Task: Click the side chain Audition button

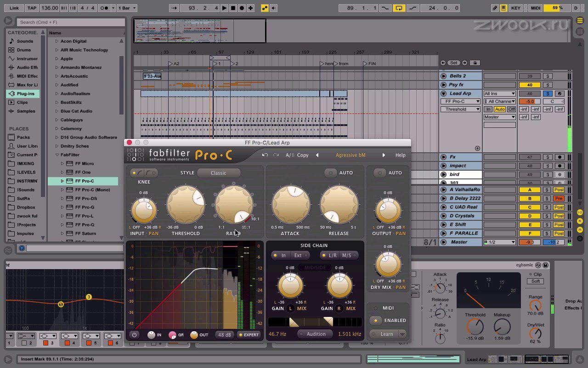Action: pyautogui.click(x=316, y=334)
